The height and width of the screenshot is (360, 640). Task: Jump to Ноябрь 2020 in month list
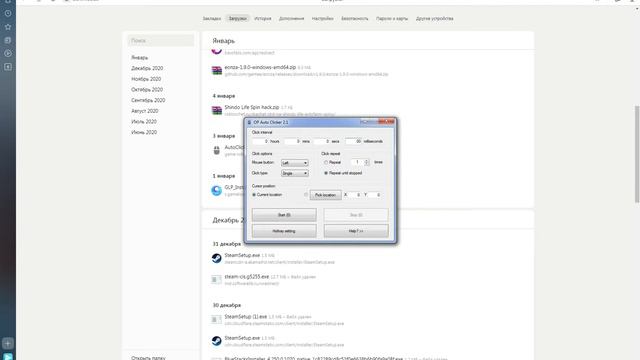coord(146,79)
